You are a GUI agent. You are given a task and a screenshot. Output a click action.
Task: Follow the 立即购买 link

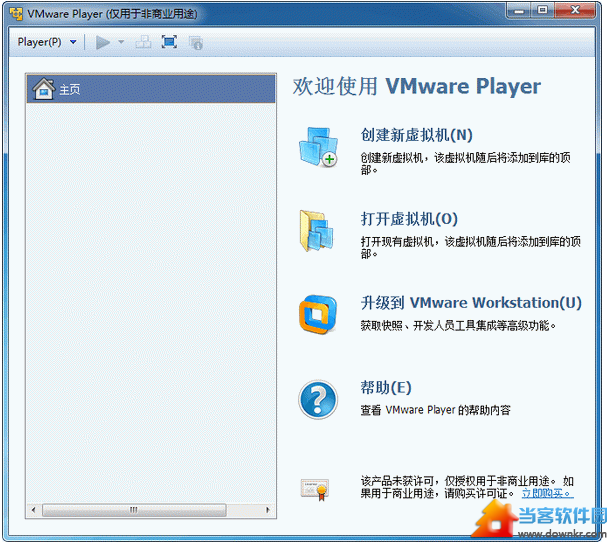[547, 493]
